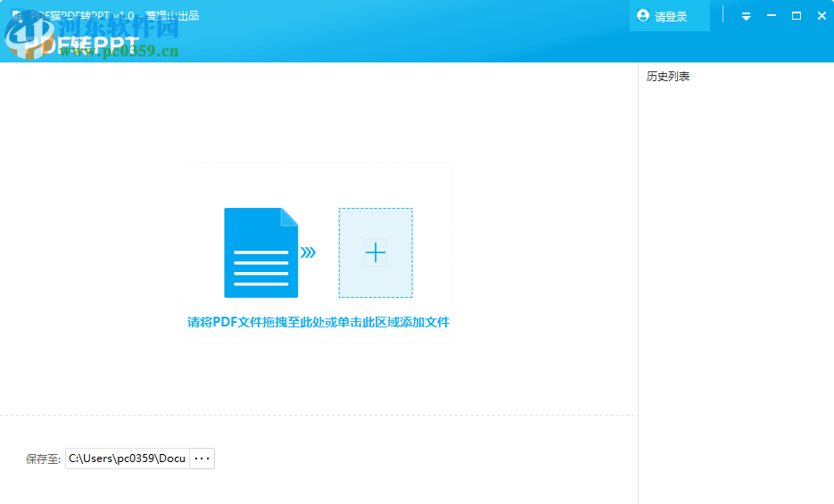Screen dimensions: 834x504
Task: Click the app logo icon in title bar
Action: pyautogui.click(x=17, y=16)
